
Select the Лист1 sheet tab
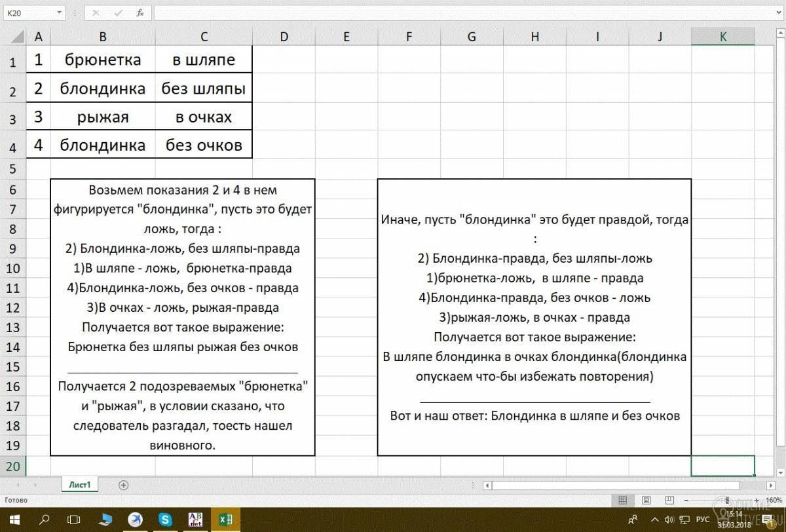point(81,485)
